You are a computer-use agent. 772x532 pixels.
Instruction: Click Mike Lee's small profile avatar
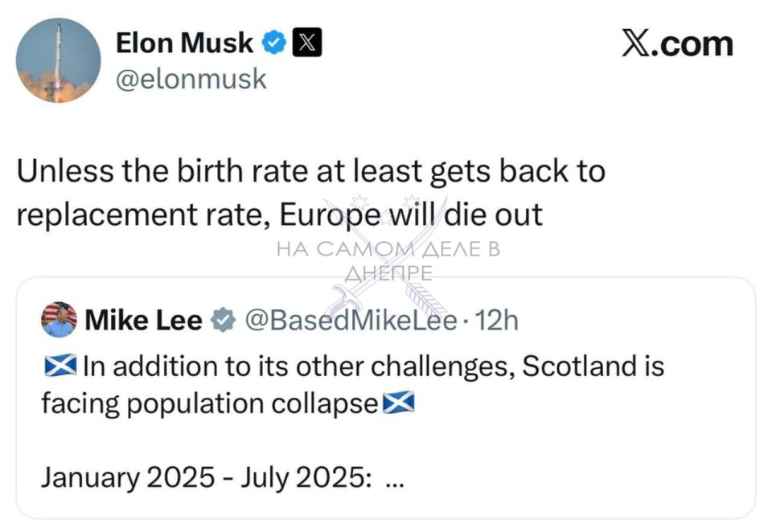[x=59, y=320]
